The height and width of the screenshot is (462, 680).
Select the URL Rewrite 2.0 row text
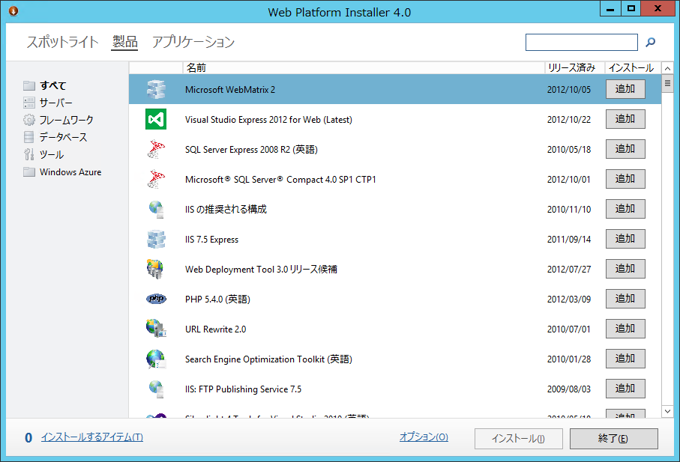(x=216, y=329)
